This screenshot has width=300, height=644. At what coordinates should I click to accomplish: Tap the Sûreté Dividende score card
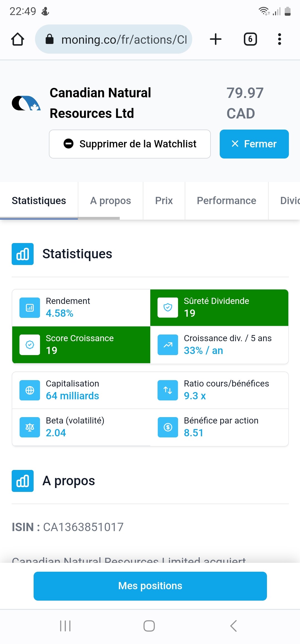coord(219,308)
